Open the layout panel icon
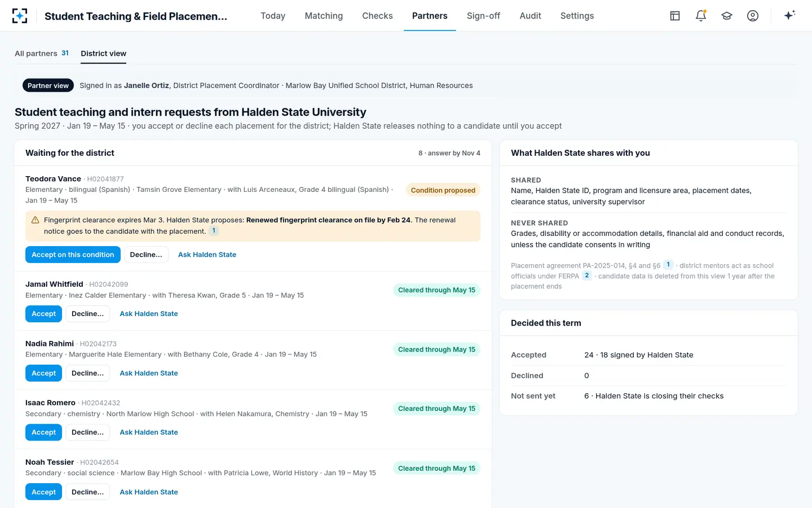 [675, 16]
